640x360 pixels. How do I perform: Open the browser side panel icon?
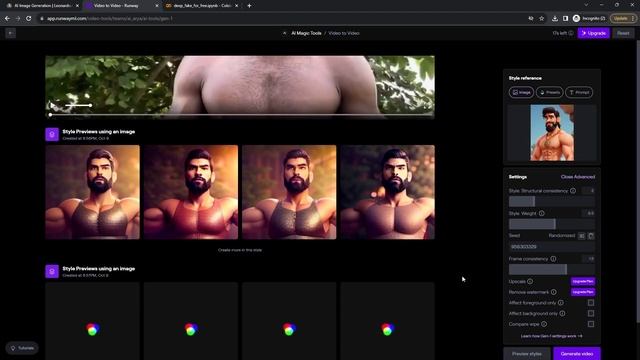(565, 18)
